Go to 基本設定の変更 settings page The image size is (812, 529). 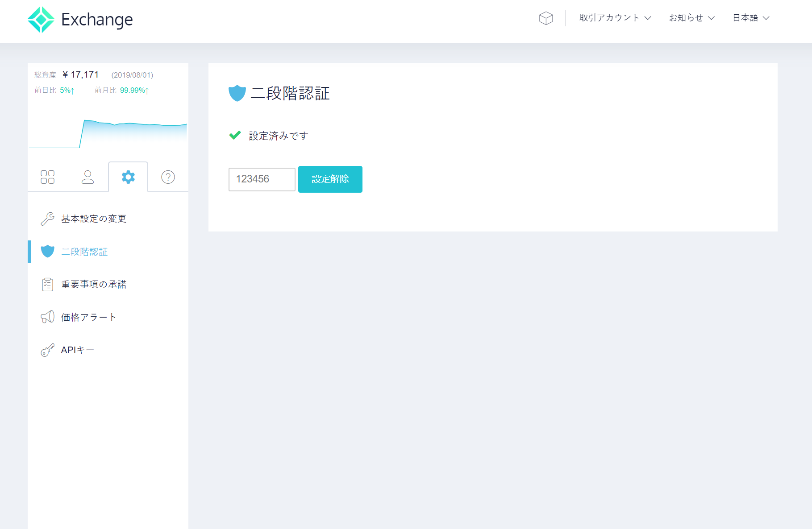[x=94, y=219]
